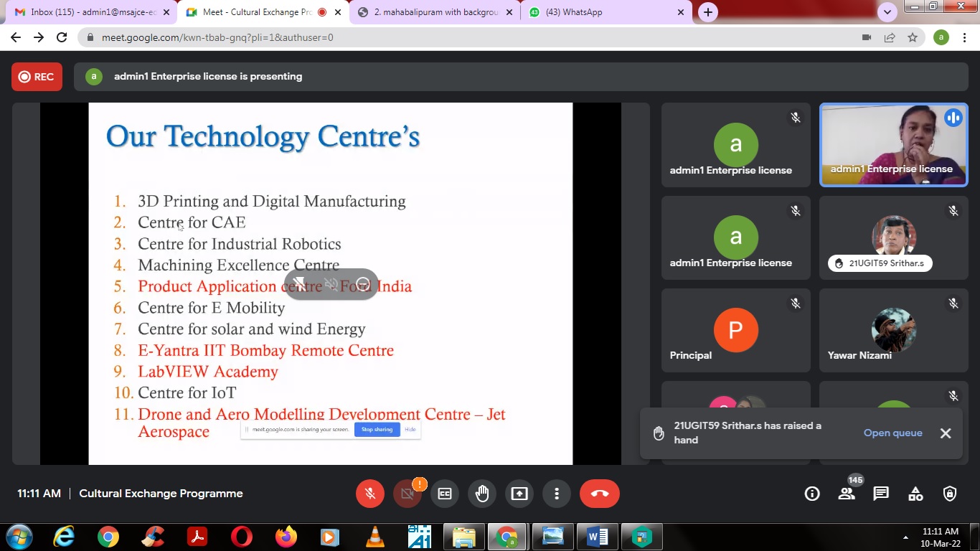Click Stop sharing button

tap(377, 429)
